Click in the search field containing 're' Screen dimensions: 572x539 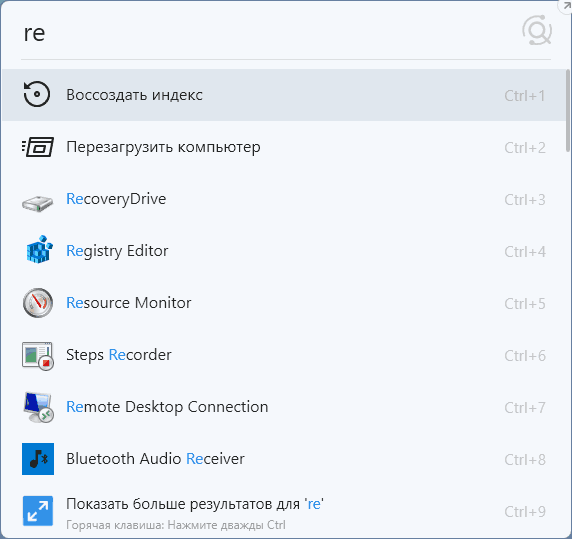270,33
